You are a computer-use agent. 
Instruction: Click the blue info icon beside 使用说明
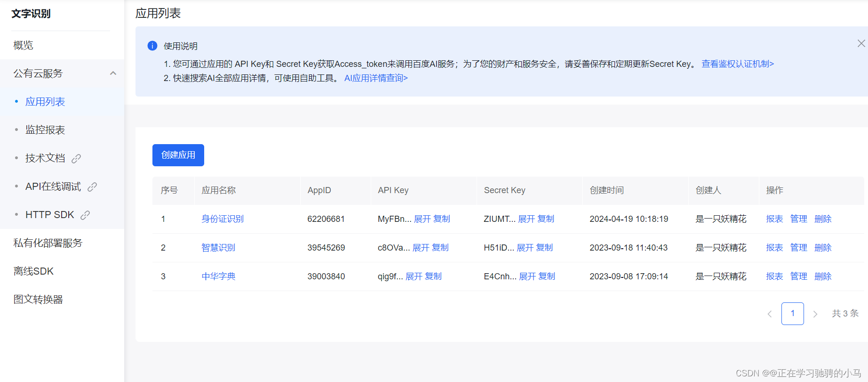pyautogui.click(x=152, y=46)
